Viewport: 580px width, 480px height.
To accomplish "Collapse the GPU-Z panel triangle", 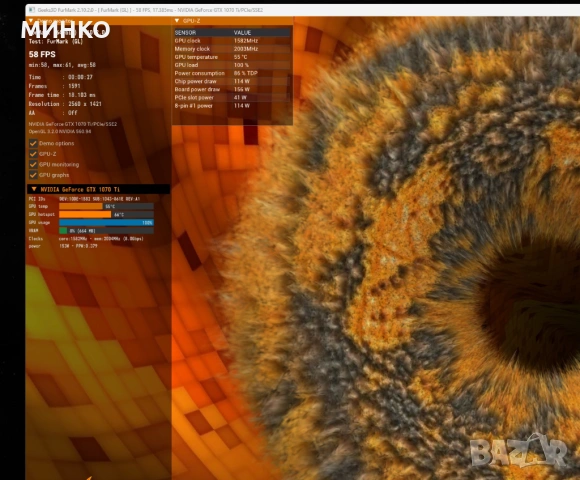I will point(177,21).
